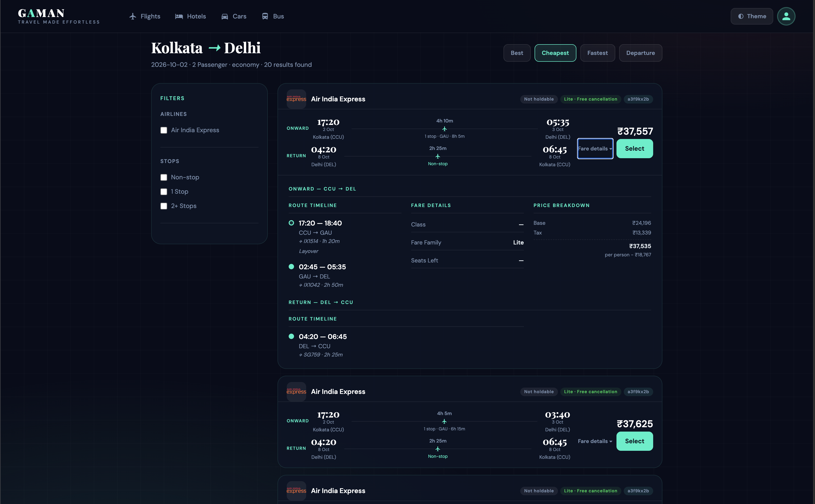Expand Fare details on ₹37,625 flight

(x=595, y=441)
